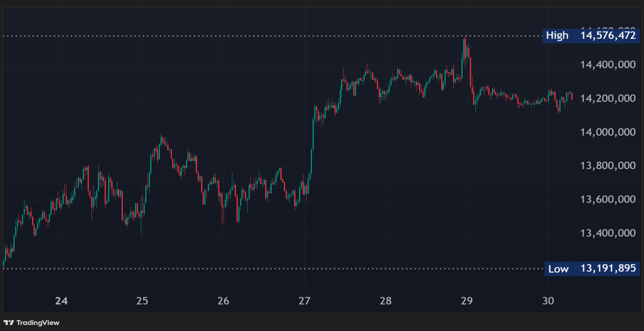
Task: Click the Low label tag
Action: tap(557, 269)
